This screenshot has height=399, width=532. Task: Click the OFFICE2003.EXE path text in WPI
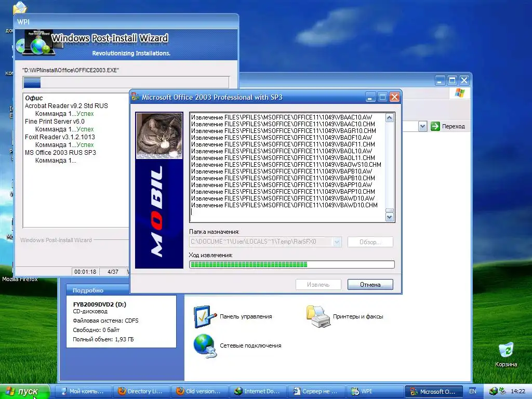click(x=71, y=70)
